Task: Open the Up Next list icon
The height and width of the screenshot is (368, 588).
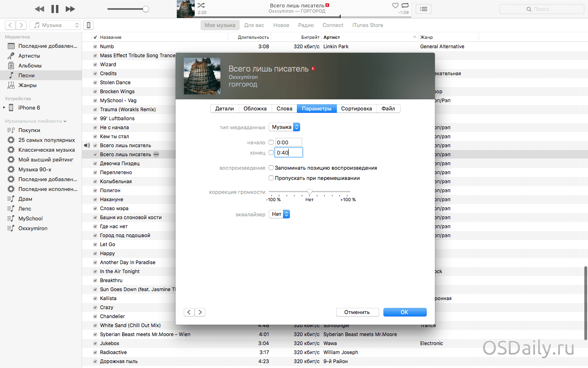Action: (423, 9)
